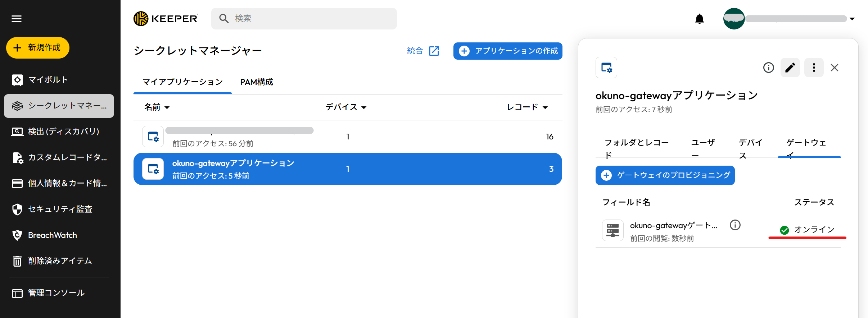Image resolution: width=868 pixels, height=318 pixels.
Task: Expand the account dropdown arrow
Action: click(852, 19)
